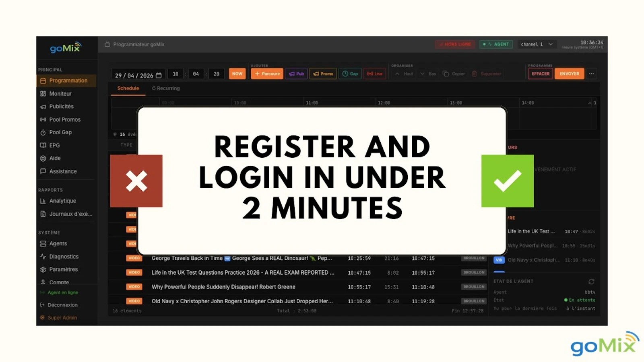
Task: Click the AGENT status badge
Action: [x=496, y=44]
